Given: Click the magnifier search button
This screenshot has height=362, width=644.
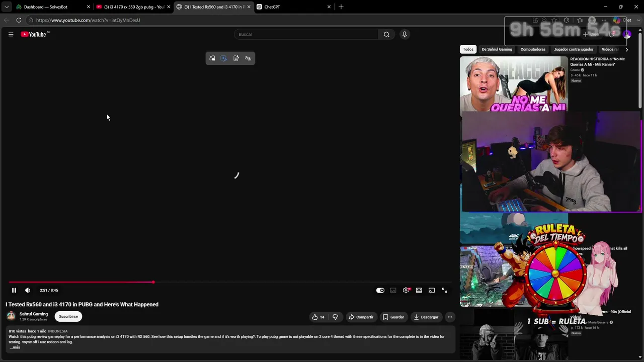Looking at the screenshot, I should point(386,34).
